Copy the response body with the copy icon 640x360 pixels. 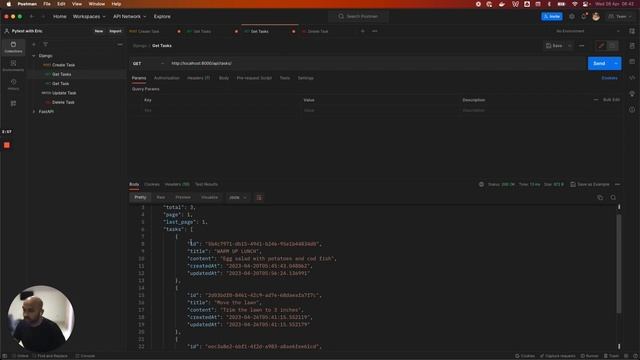[600, 198]
